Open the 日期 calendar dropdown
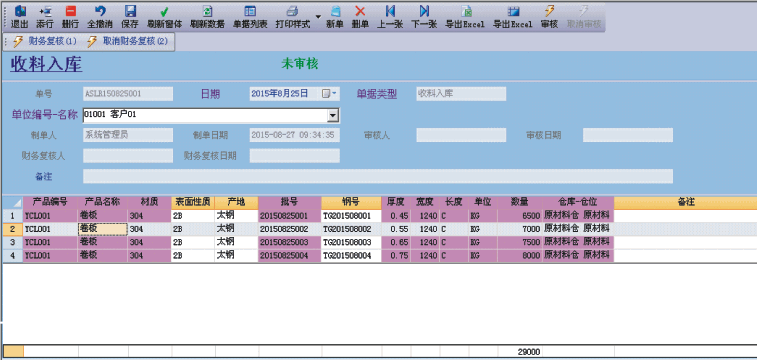This screenshot has height=360, width=757. (330, 94)
